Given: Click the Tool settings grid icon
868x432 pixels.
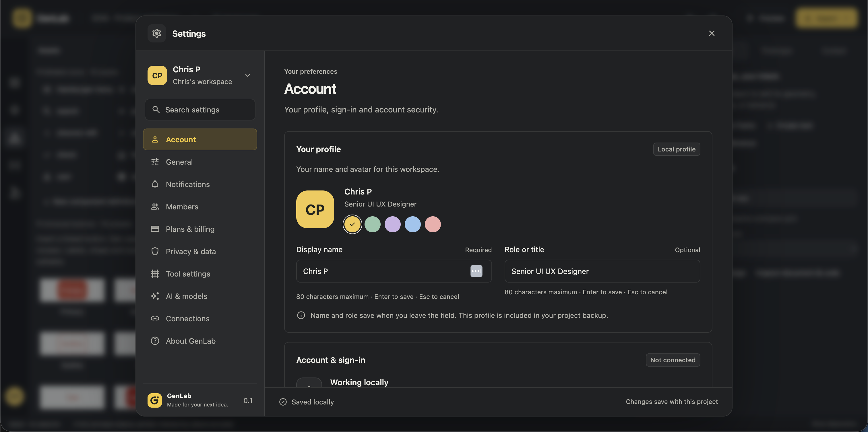Looking at the screenshot, I should [155, 274].
